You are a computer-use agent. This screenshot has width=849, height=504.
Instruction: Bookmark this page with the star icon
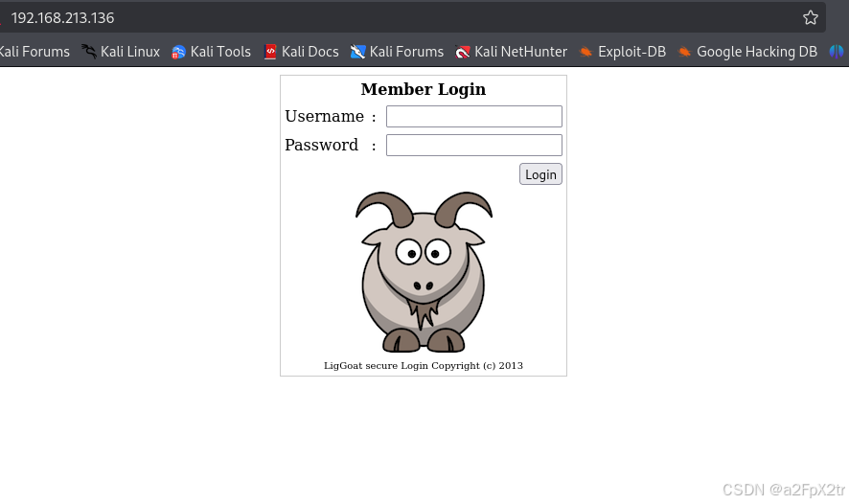click(810, 18)
